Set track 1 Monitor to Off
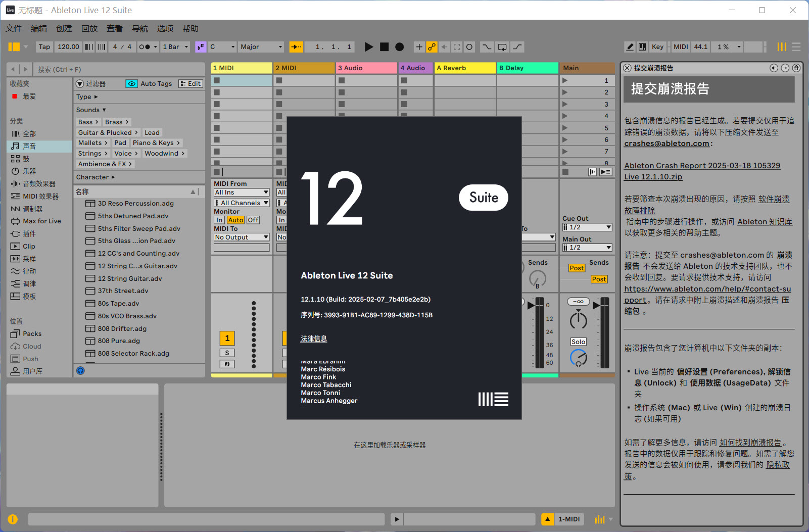This screenshot has height=532, width=809. click(253, 220)
